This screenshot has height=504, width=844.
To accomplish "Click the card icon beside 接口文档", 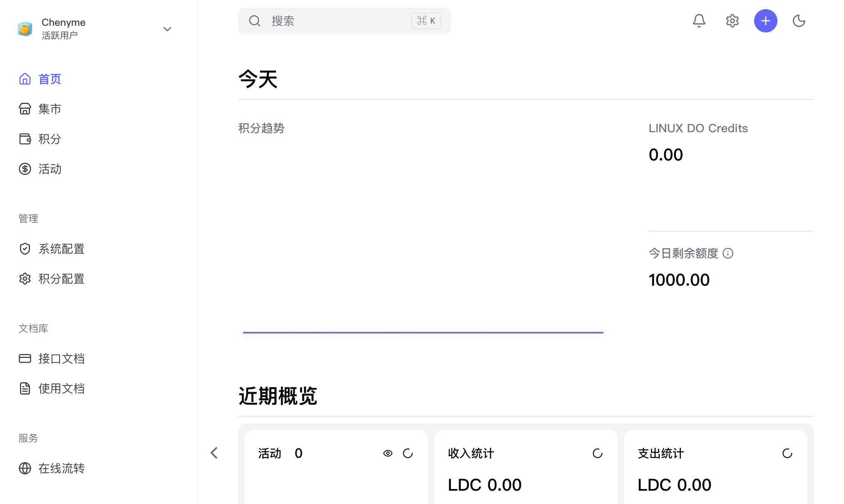I will [25, 358].
